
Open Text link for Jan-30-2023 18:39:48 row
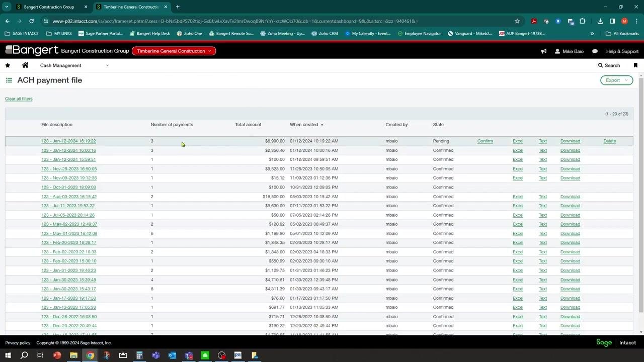tap(543, 280)
